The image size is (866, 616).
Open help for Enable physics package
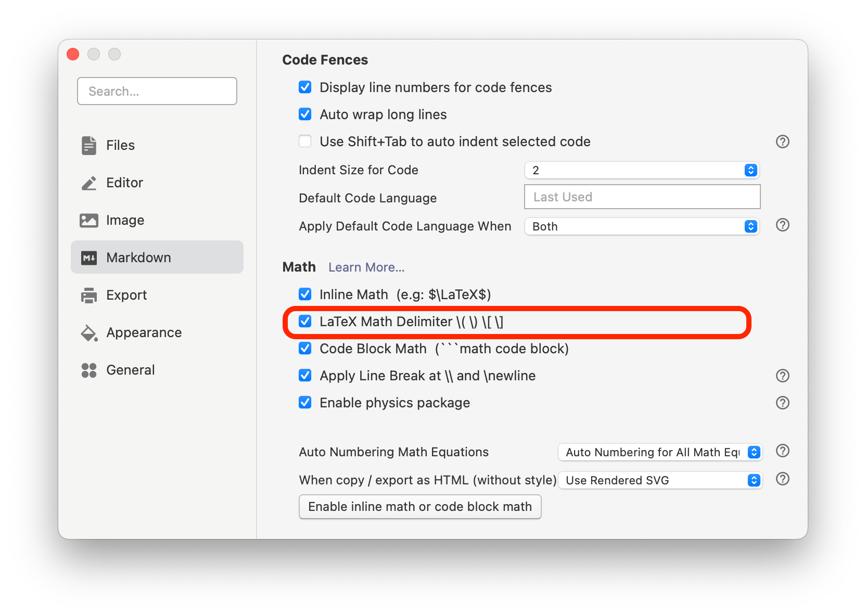[x=782, y=403]
